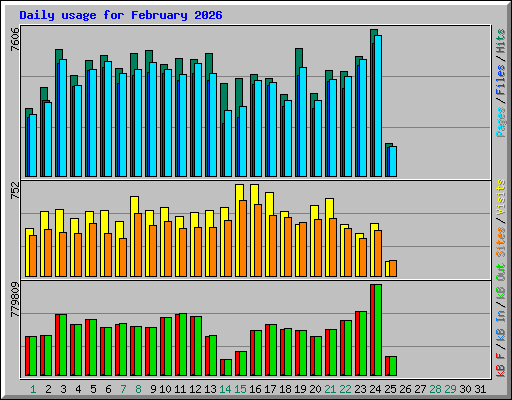Click the day 25 green kB bar
The image size is (512, 400).
pyautogui.click(x=393, y=366)
